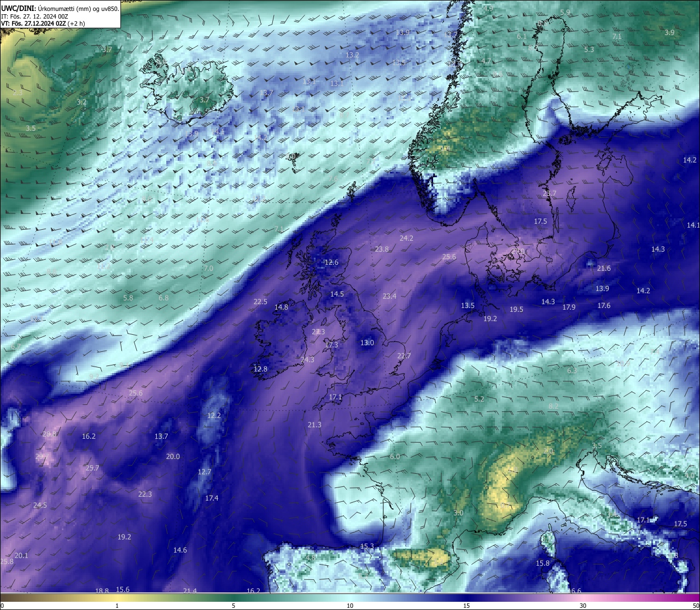Click the 21.6 value in the Baltic
This screenshot has height=610, width=700.
(x=604, y=269)
